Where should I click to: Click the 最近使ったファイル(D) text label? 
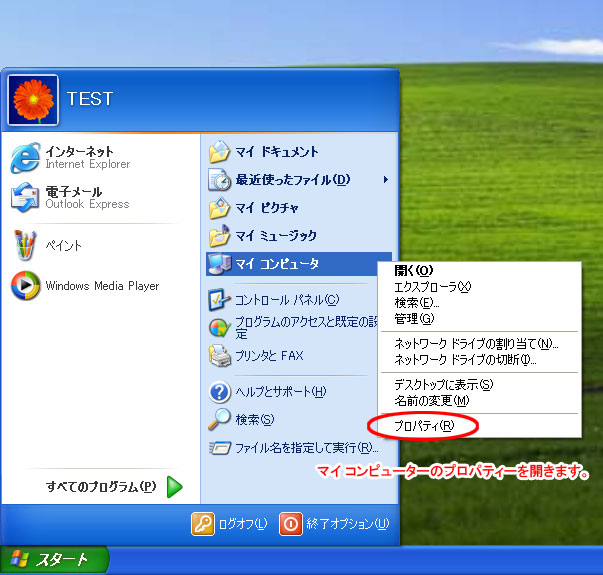tap(293, 180)
